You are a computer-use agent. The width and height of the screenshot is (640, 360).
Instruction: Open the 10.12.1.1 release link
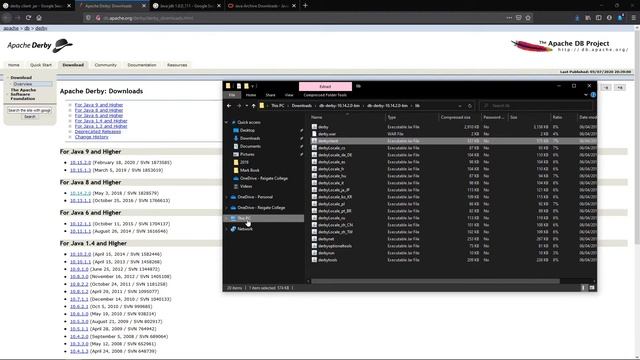[x=80, y=224]
